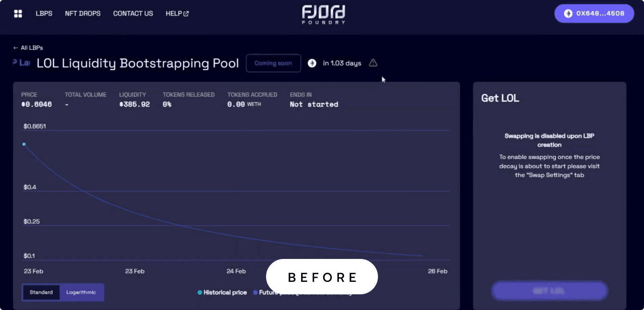Click the 'in 1.03 days' countdown text

(x=342, y=63)
